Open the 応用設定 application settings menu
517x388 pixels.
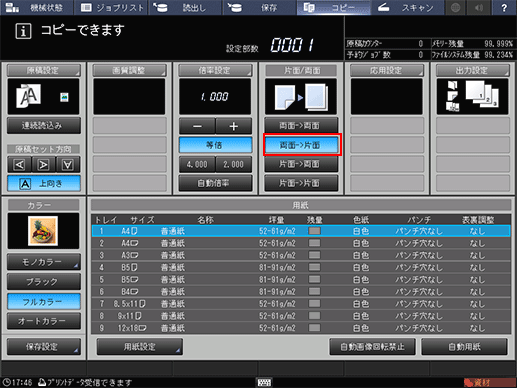pyautogui.click(x=387, y=70)
